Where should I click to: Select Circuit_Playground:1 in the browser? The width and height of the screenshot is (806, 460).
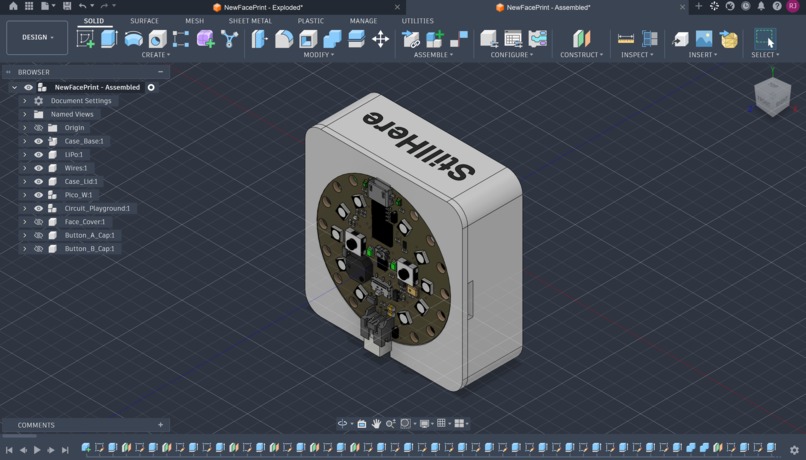pyautogui.click(x=97, y=208)
